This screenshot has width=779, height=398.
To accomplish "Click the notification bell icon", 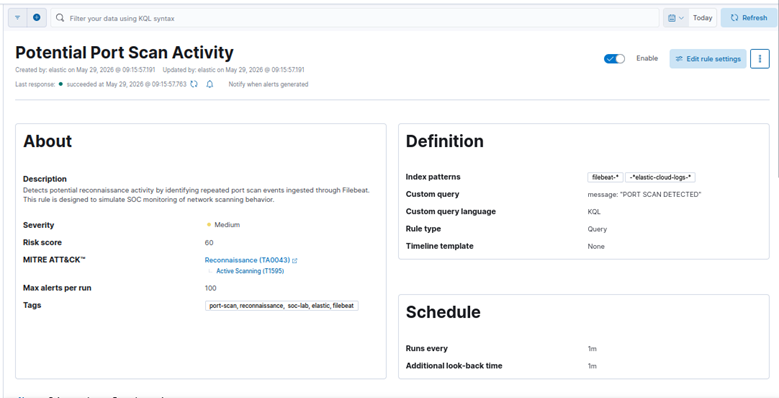I will click(210, 84).
